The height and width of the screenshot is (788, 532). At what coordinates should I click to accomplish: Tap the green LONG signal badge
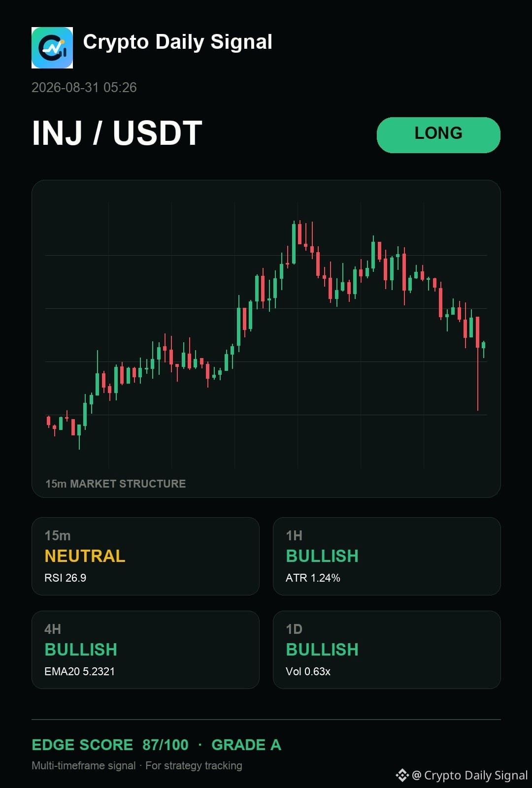[x=438, y=135]
